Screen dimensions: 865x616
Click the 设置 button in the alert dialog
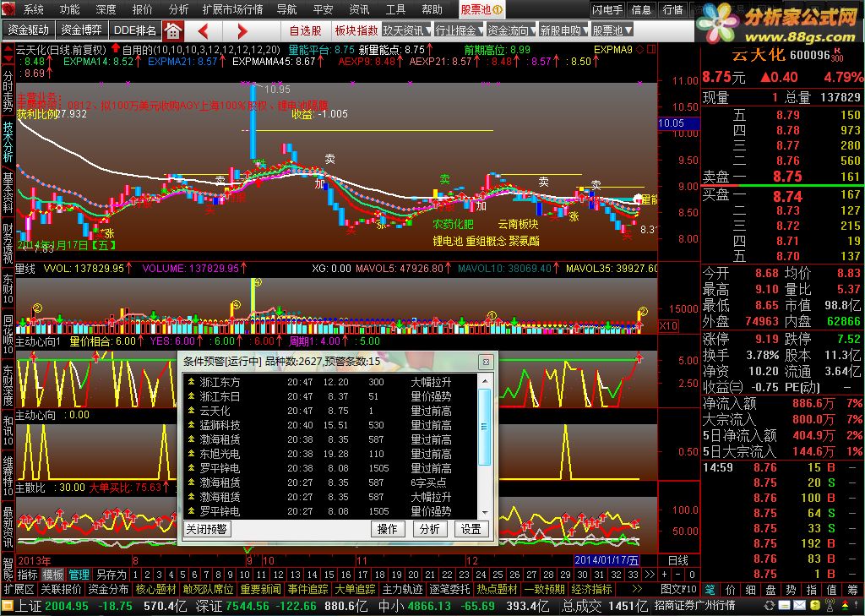471,529
